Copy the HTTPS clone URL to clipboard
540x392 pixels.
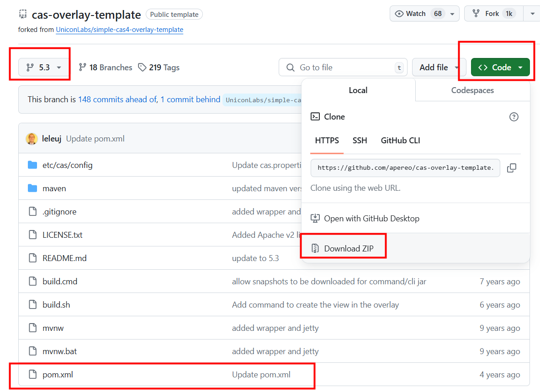[x=512, y=168]
